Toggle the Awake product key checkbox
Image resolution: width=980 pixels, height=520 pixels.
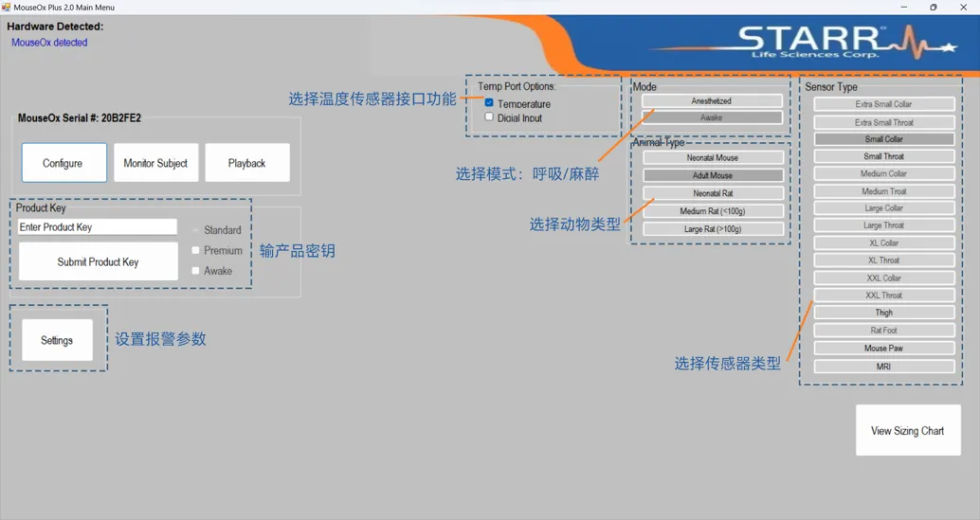(x=195, y=270)
